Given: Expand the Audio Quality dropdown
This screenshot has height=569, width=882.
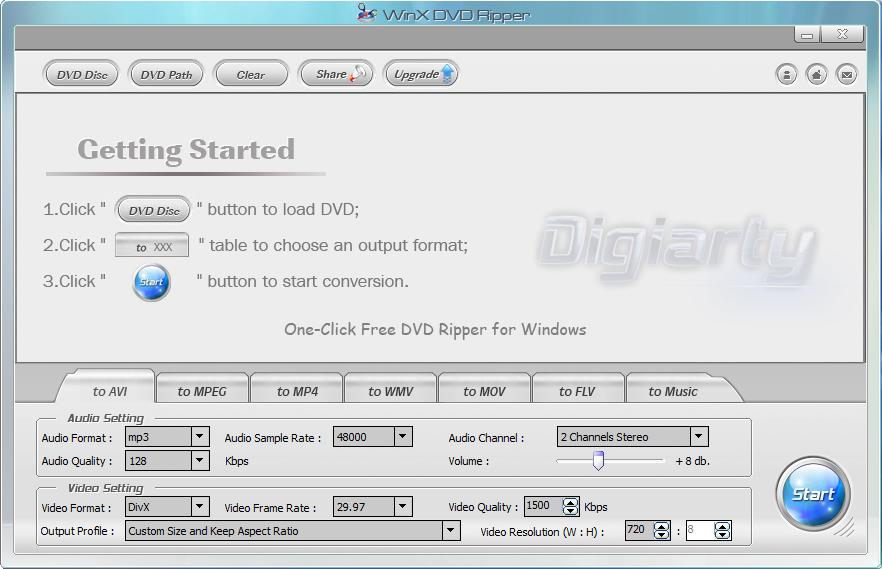Looking at the screenshot, I should [x=200, y=460].
